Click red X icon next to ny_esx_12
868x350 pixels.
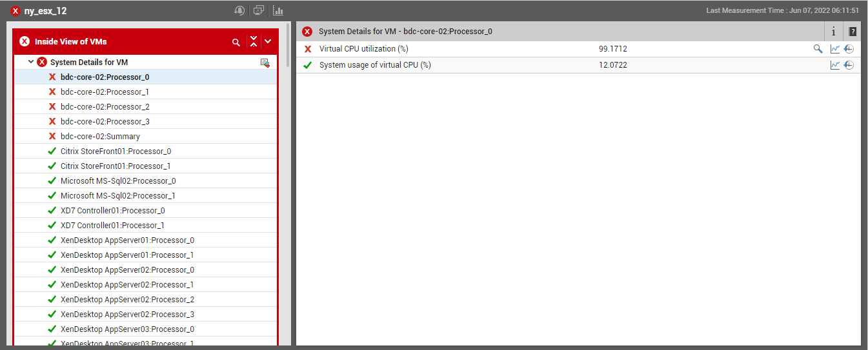[x=15, y=11]
